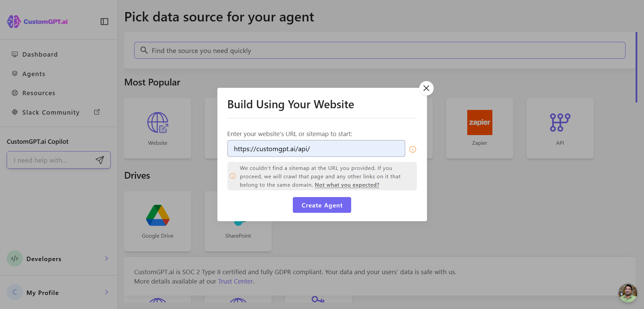Send the Copilot message with paper plane icon
Screen dimensions: 644x309
point(100,160)
